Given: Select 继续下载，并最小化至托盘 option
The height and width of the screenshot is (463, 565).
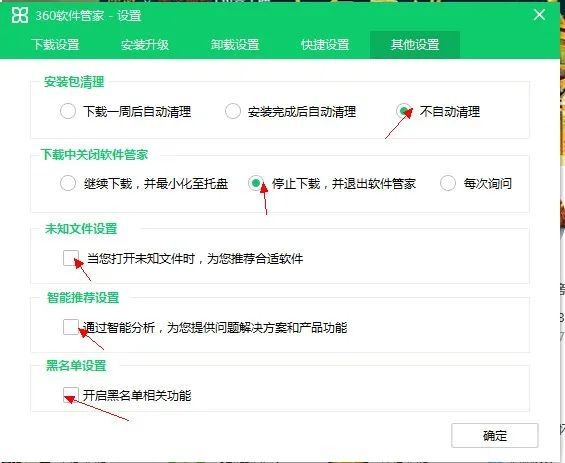Looking at the screenshot, I should coord(68,183).
